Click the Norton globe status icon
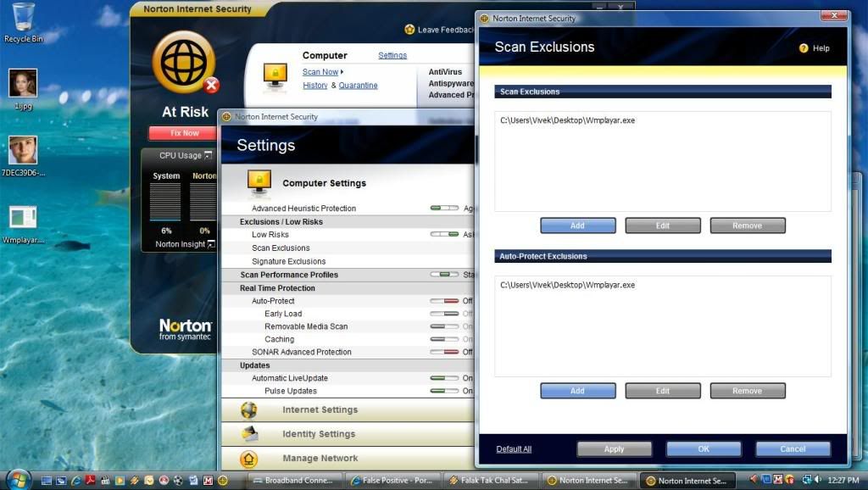Viewport: 868px width, 490px height. coord(184,62)
